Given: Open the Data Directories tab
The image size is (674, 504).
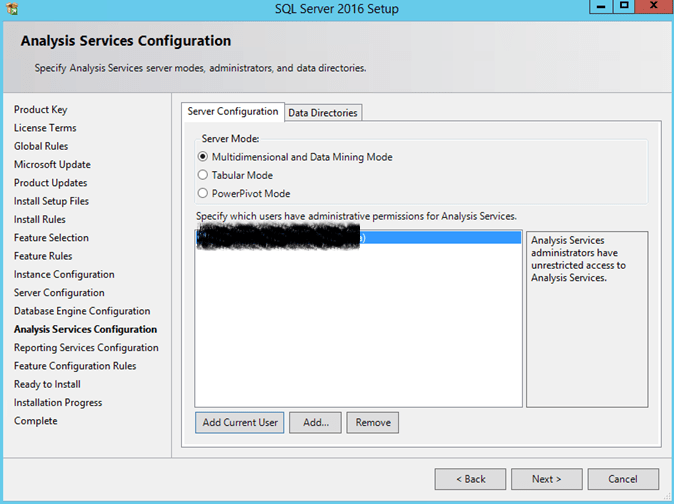Looking at the screenshot, I should [x=323, y=113].
